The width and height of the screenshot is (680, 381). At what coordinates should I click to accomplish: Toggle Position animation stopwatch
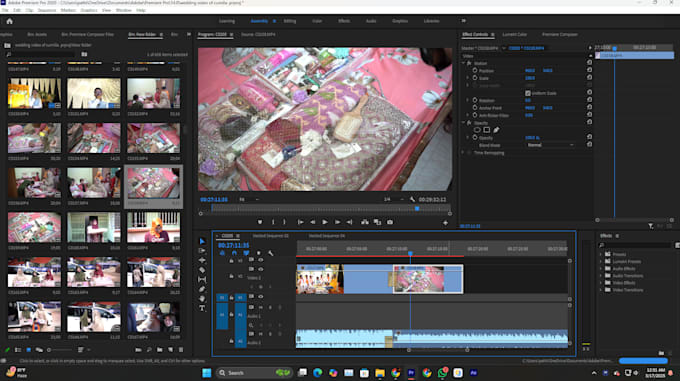[x=475, y=70]
